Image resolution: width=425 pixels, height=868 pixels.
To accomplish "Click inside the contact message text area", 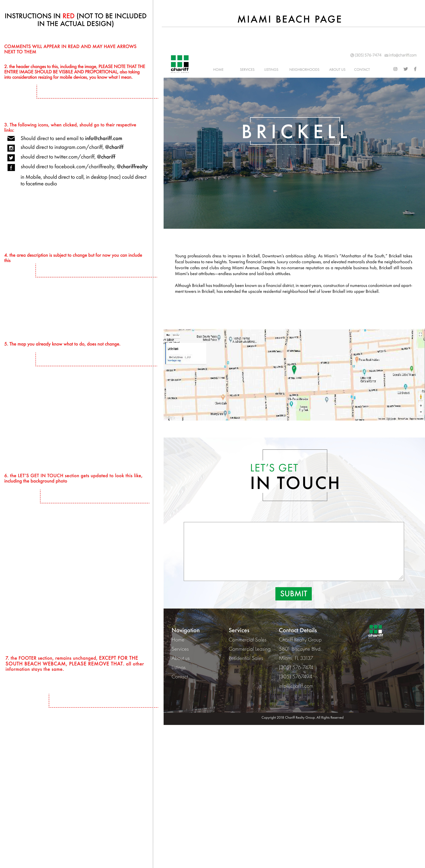I will 294,551.
